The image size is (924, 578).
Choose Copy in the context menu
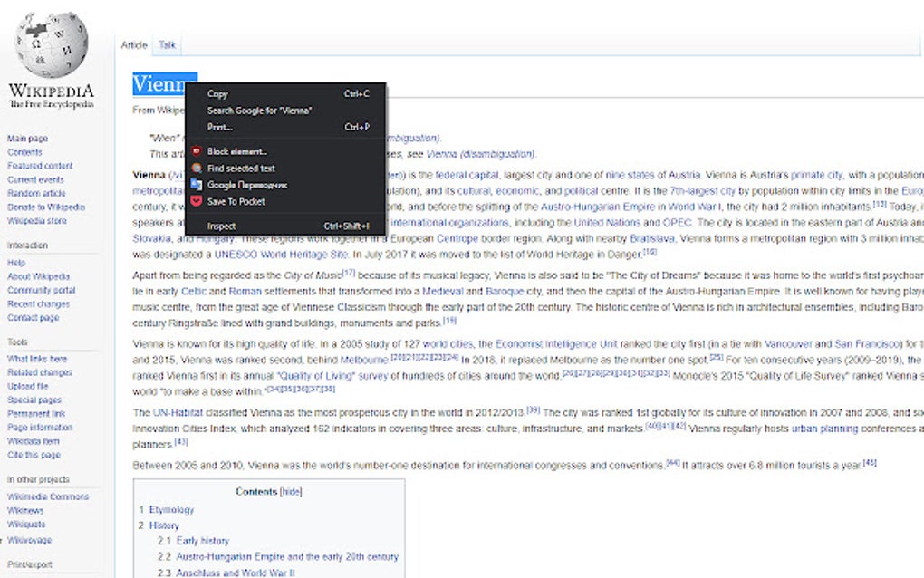[285, 93]
